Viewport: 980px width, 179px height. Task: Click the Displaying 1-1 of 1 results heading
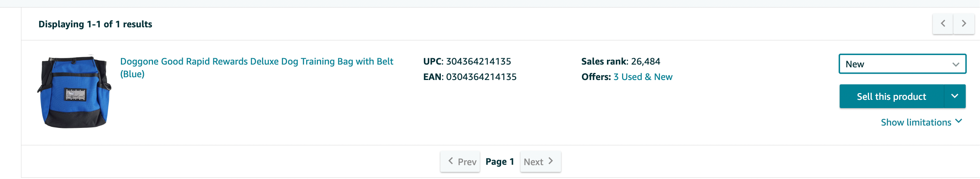tap(95, 24)
